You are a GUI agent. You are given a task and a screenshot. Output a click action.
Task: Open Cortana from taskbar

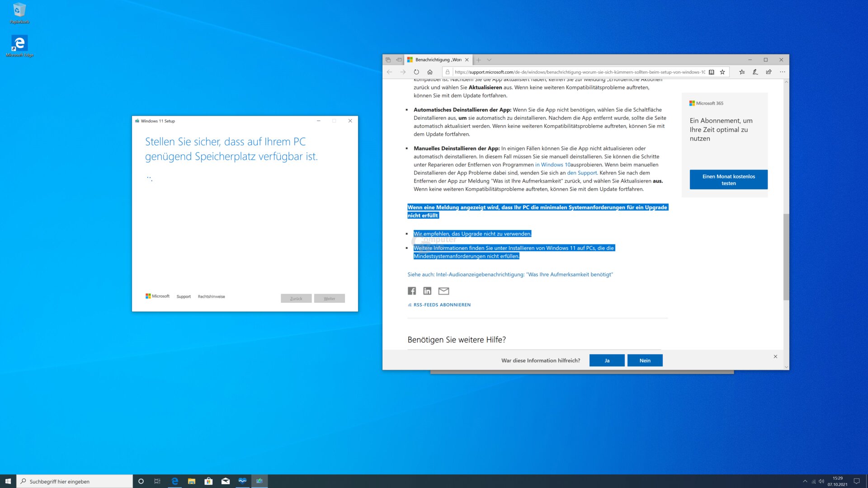point(141,482)
